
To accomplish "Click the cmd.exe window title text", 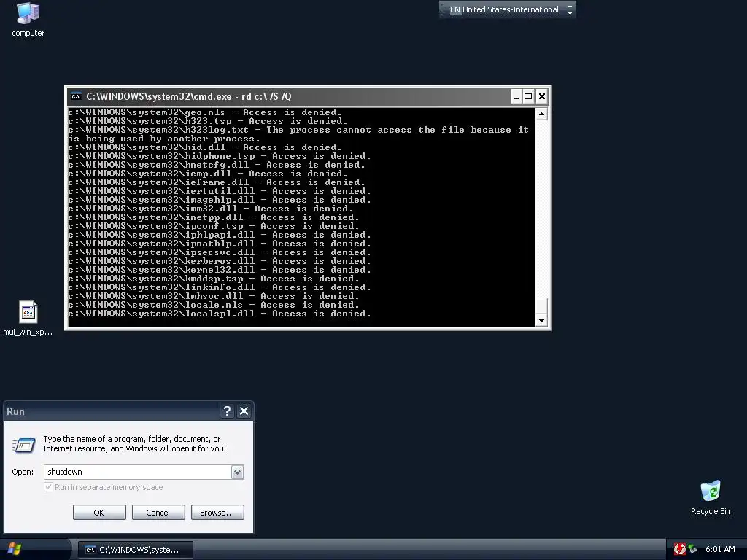I will (x=189, y=97).
